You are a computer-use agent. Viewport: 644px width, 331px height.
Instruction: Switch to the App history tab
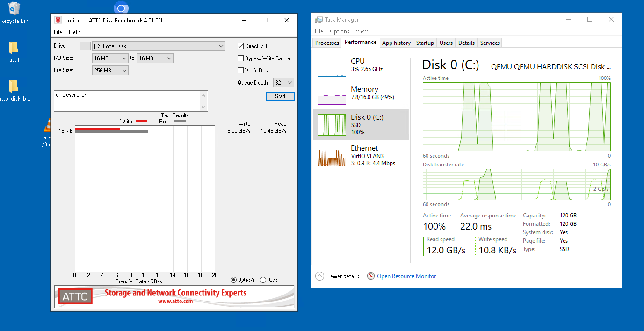396,43
